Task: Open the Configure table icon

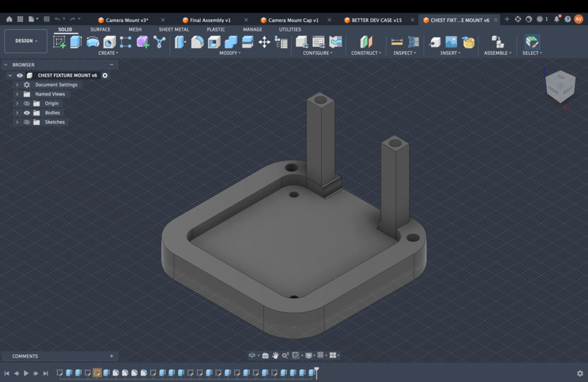Action: coord(319,42)
